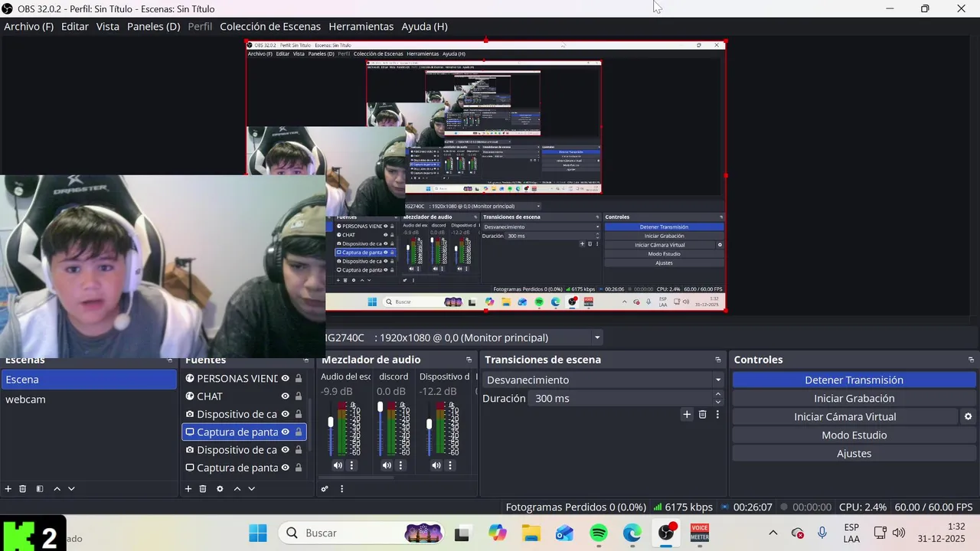Image resolution: width=980 pixels, height=551 pixels.
Task: Pop out the Escenas panel
Action: [x=170, y=360]
